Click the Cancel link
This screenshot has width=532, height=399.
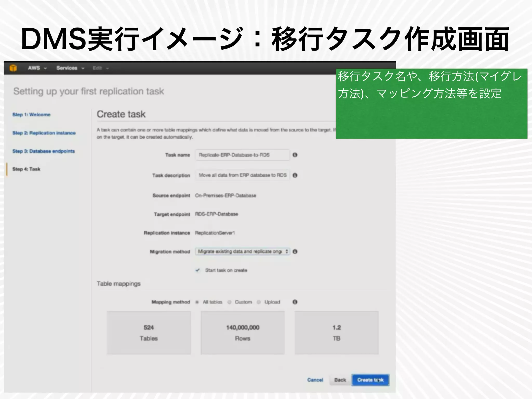pyautogui.click(x=315, y=380)
